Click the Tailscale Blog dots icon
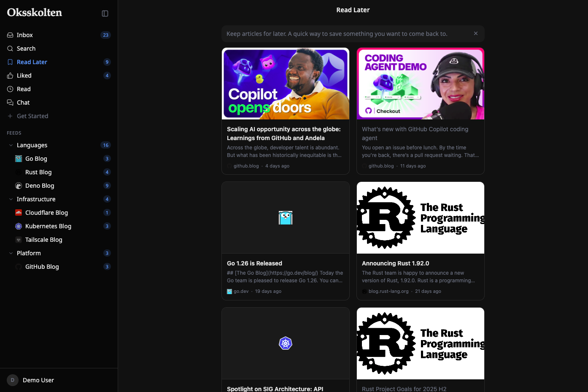The height and width of the screenshot is (392, 588). (x=19, y=240)
